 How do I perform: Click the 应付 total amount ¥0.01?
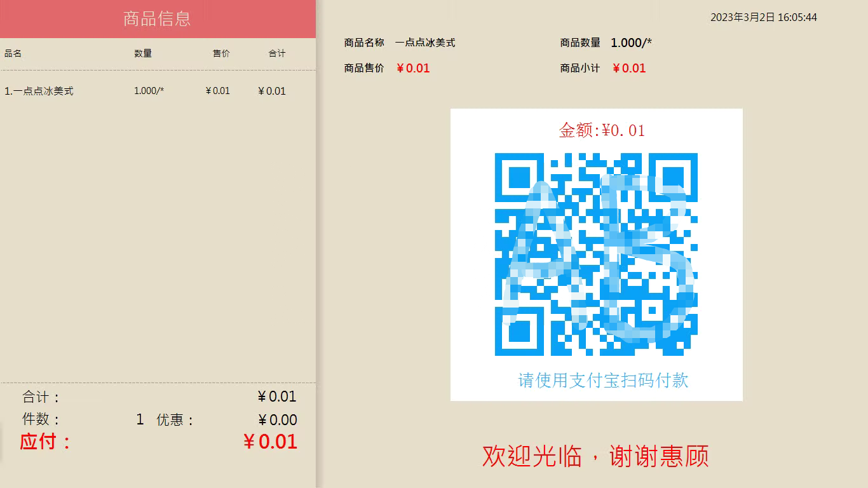271,442
